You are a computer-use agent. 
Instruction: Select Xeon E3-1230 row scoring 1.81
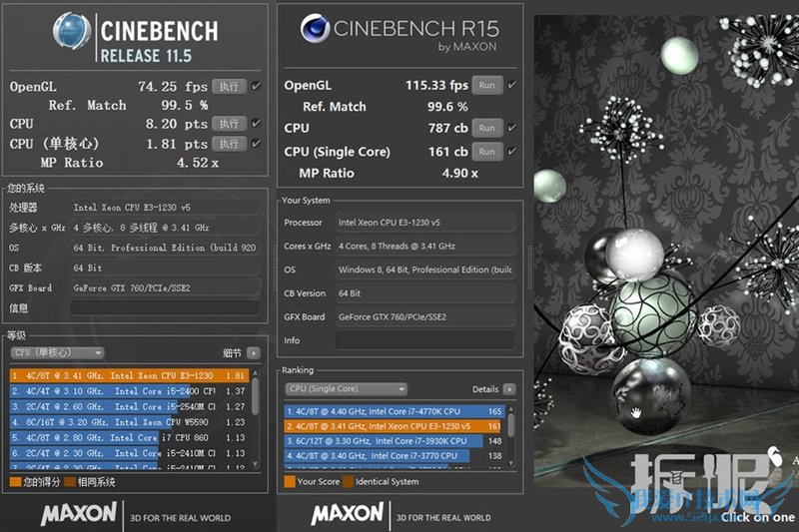129,375
